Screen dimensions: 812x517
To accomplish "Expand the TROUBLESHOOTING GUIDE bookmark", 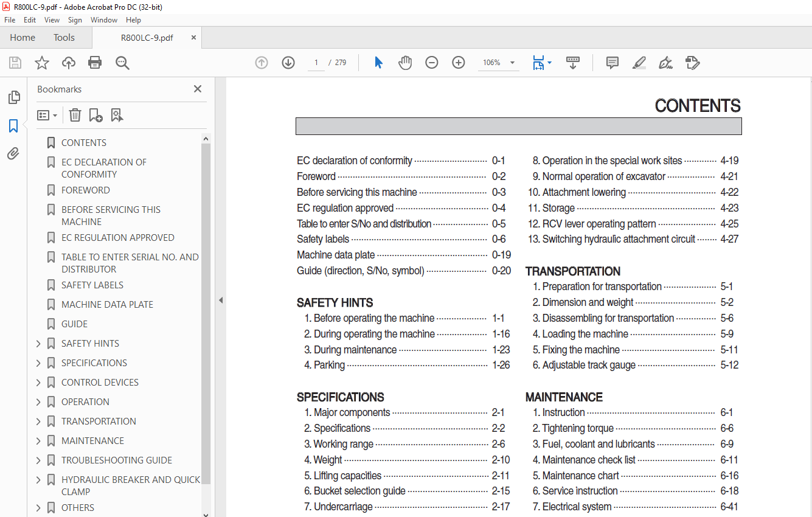I will 38,460.
